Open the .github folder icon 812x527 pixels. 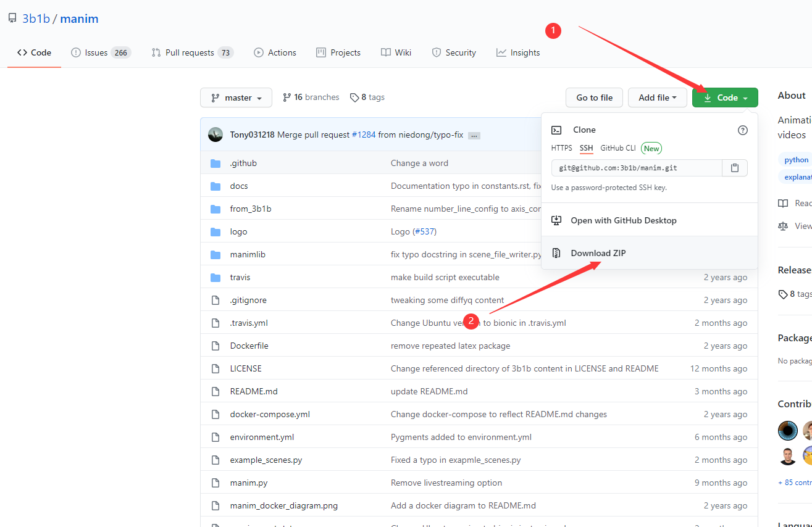tap(216, 163)
